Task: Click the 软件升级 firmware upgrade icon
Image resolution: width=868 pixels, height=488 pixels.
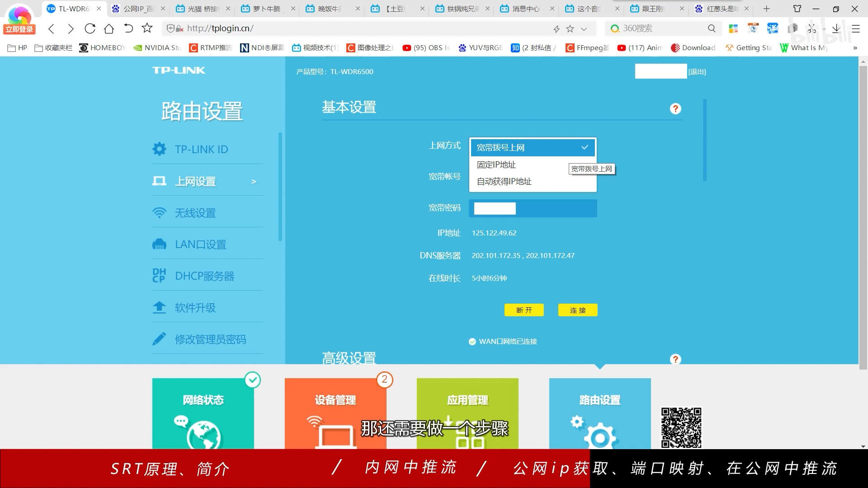Action: click(159, 307)
